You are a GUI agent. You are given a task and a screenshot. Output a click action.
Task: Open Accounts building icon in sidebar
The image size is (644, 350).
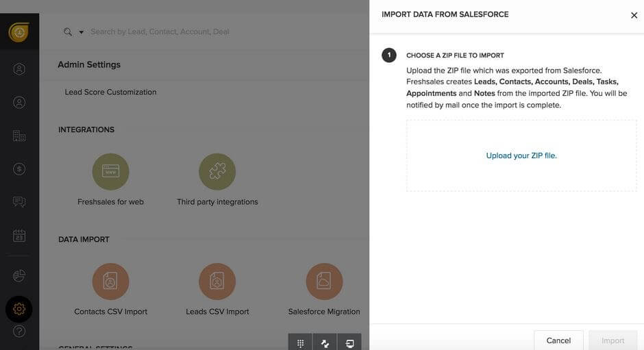click(x=19, y=136)
